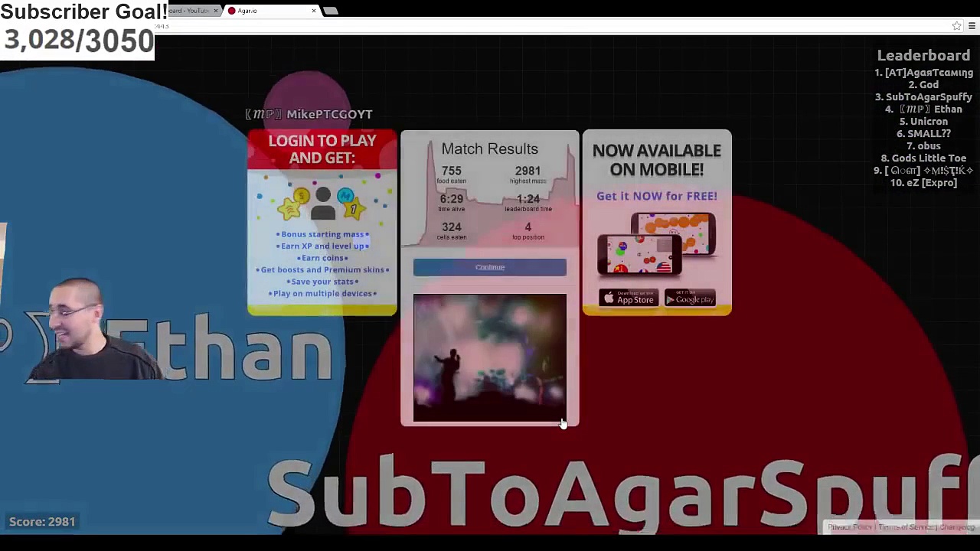Open the Chrome hamburger menu
This screenshot has width=980, height=551.
[x=972, y=26]
